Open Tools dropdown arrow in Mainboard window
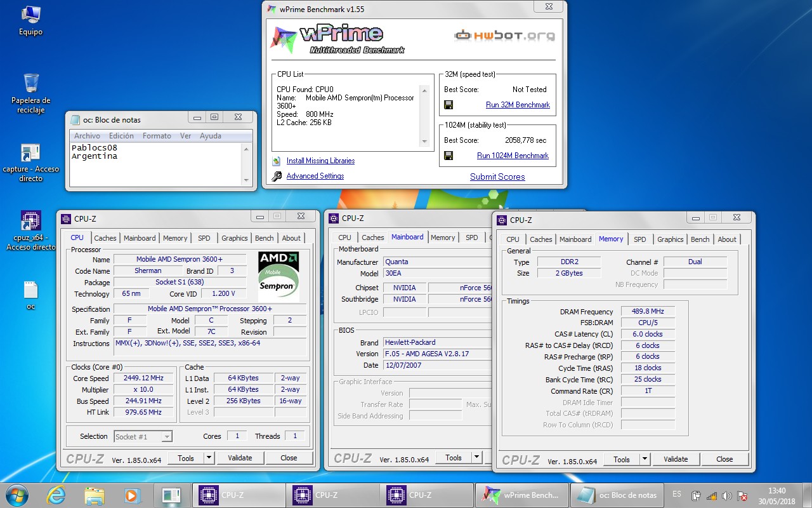The image size is (812, 508). coord(476,457)
